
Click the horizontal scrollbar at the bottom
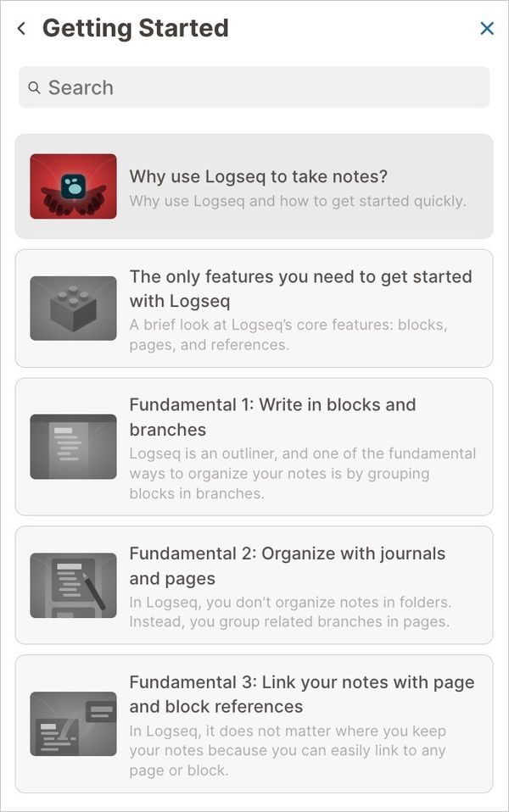[x=255, y=806]
